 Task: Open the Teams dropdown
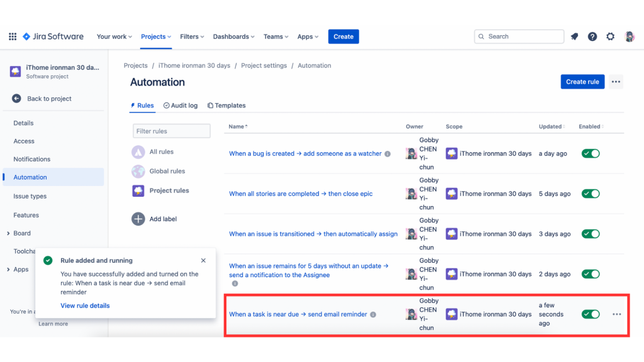[275, 36]
